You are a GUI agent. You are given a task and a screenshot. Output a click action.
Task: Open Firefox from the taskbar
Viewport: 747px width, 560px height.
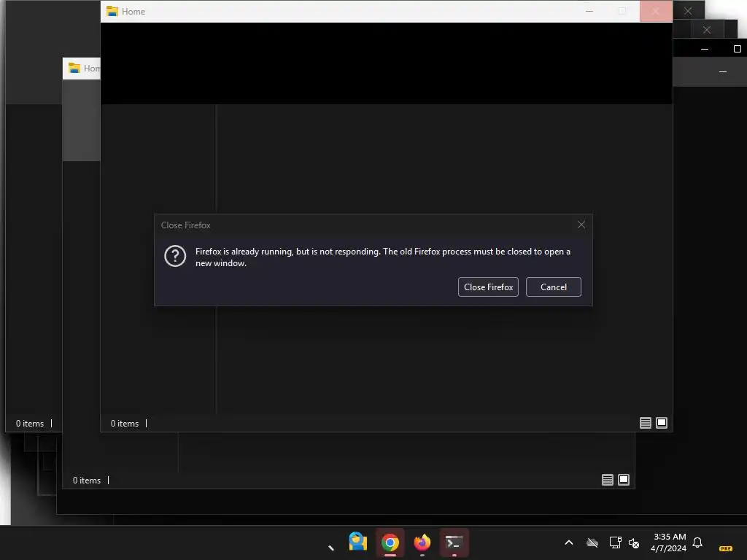[x=422, y=542]
